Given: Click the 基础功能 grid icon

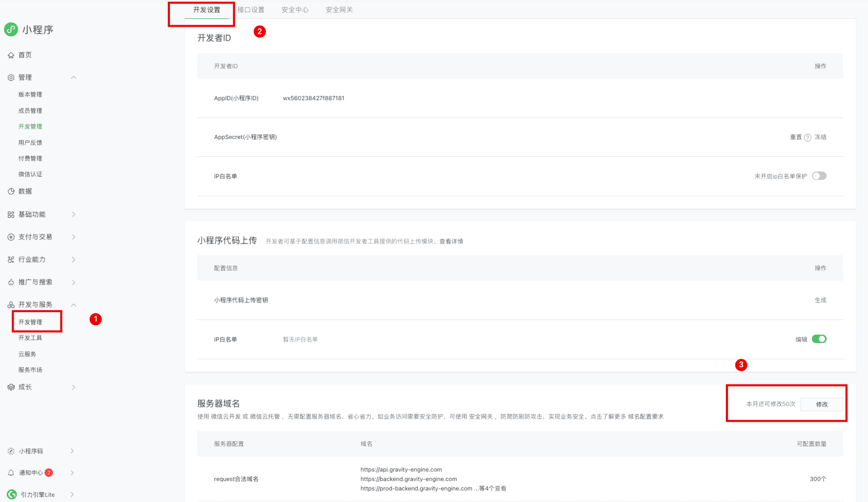Looking at the screenshot, I should [x=11, y=215].
